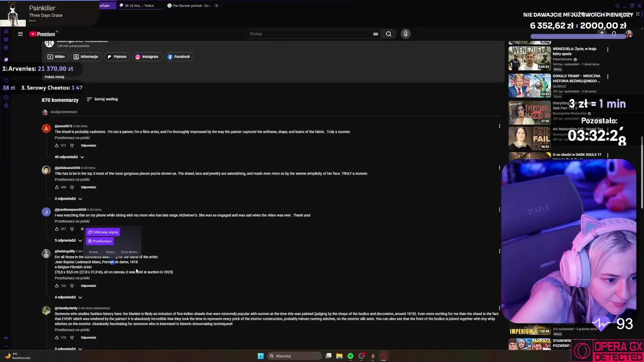Expand 3 odpowiedzi under @juliebeans5000

[68, 199]
